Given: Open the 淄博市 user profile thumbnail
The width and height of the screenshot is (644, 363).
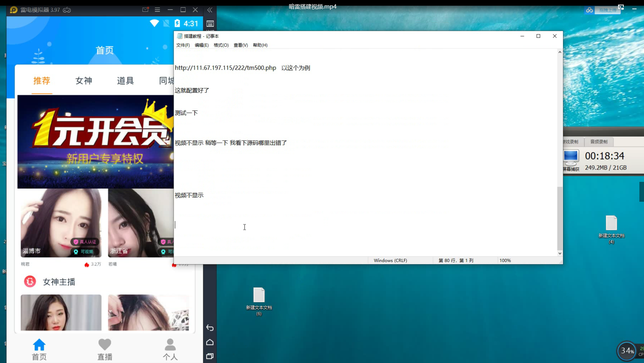Looking at the screenshot, I should pyautogui.click(x=61, y=223).
